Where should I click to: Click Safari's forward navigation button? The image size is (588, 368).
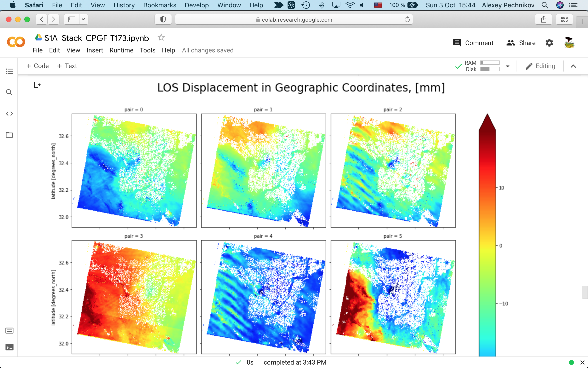point(54,19)
